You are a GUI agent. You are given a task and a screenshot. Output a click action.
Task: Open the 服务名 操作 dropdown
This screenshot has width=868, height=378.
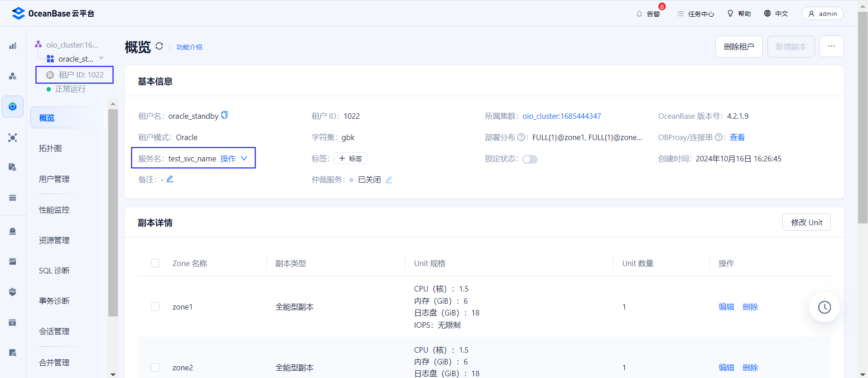click(234, 158)
